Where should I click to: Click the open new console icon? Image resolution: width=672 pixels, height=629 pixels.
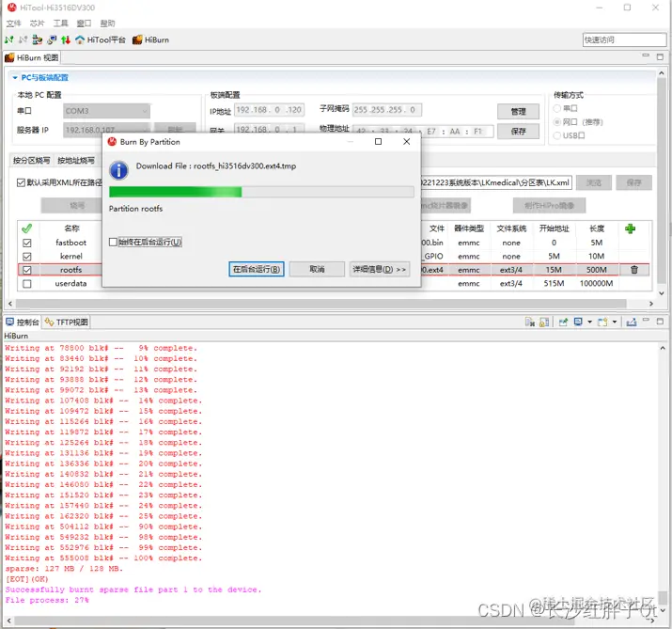point(602,322)
